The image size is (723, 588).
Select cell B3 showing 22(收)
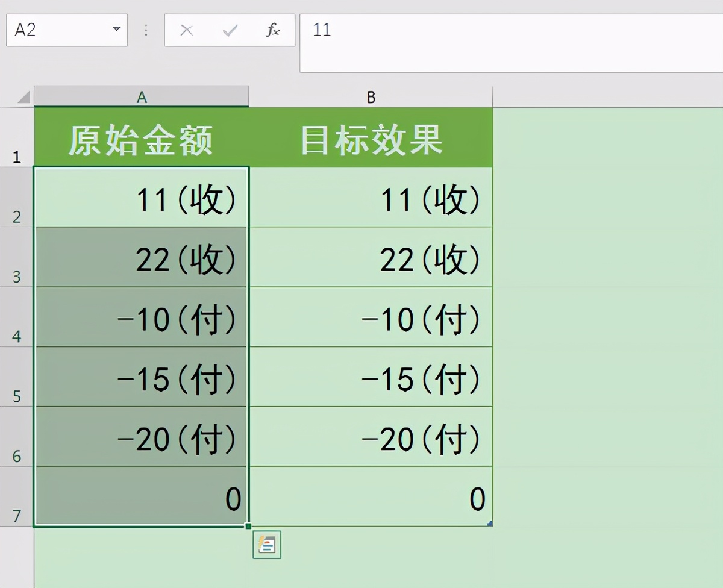point(371,257)
